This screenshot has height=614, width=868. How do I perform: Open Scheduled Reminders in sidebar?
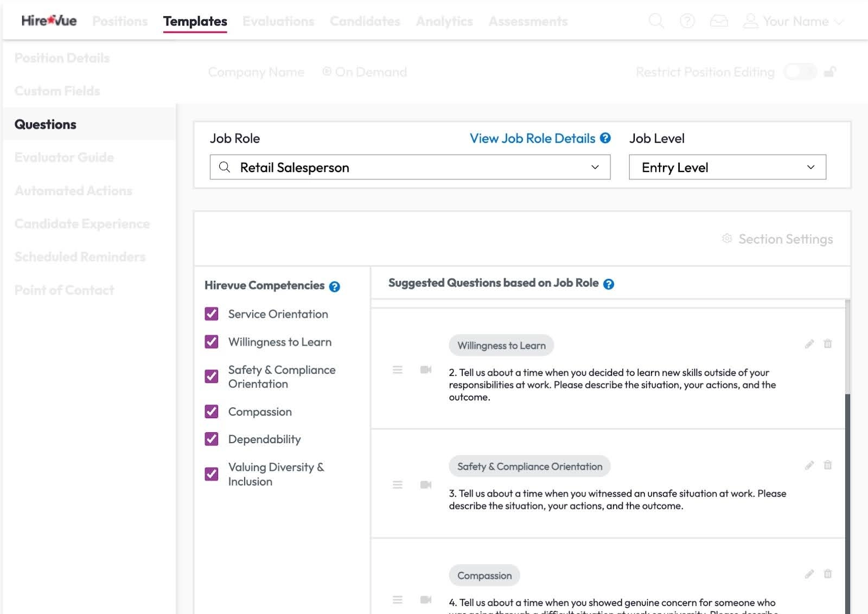click(80, 257)
